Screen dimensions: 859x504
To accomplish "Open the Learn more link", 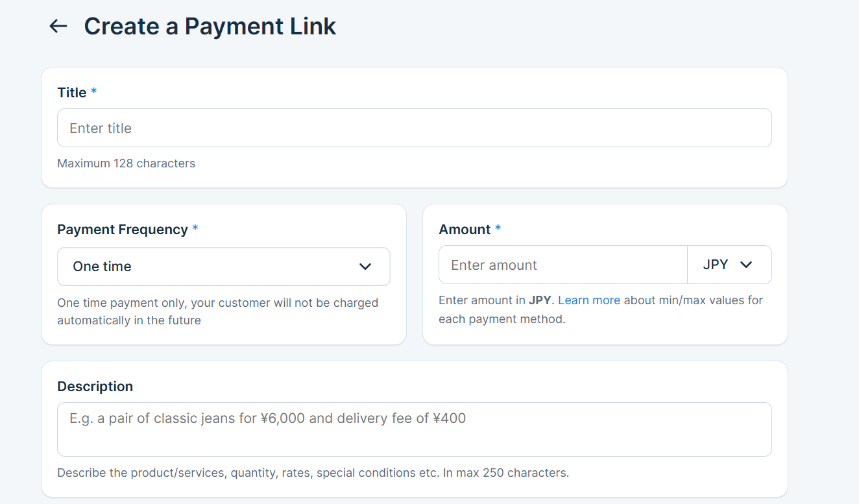I will pos(588,300).
